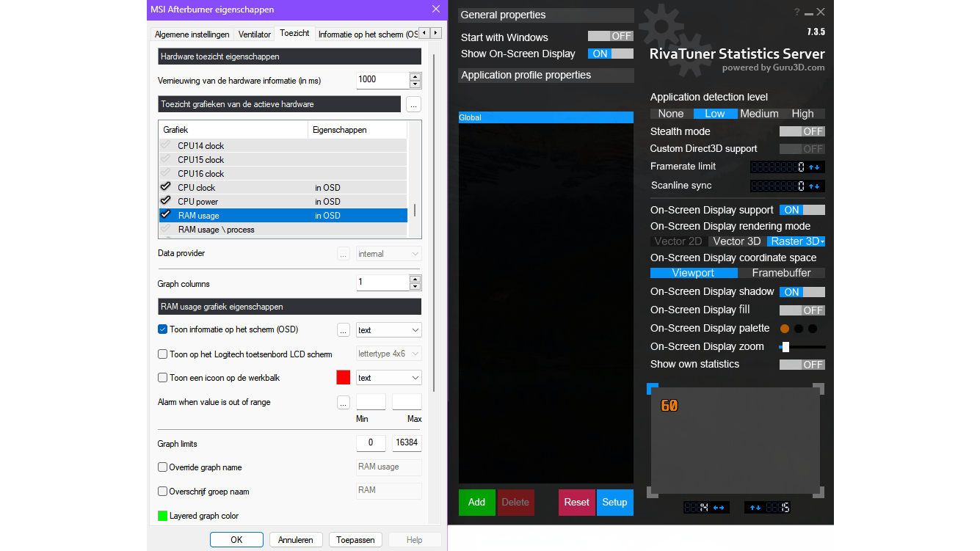Click the Scanline sync up-down arrows

click(x=815, y=186)
